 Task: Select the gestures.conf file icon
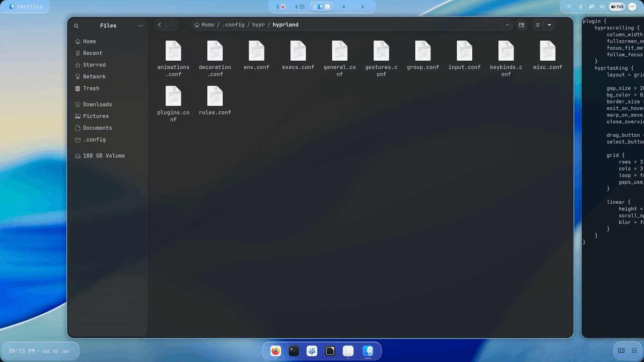381,51
